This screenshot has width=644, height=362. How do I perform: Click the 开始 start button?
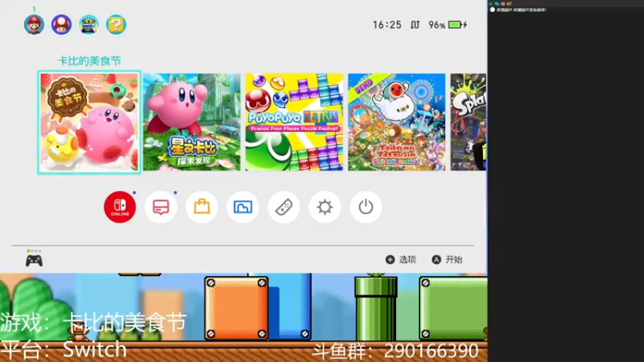(x=448, y=259)
